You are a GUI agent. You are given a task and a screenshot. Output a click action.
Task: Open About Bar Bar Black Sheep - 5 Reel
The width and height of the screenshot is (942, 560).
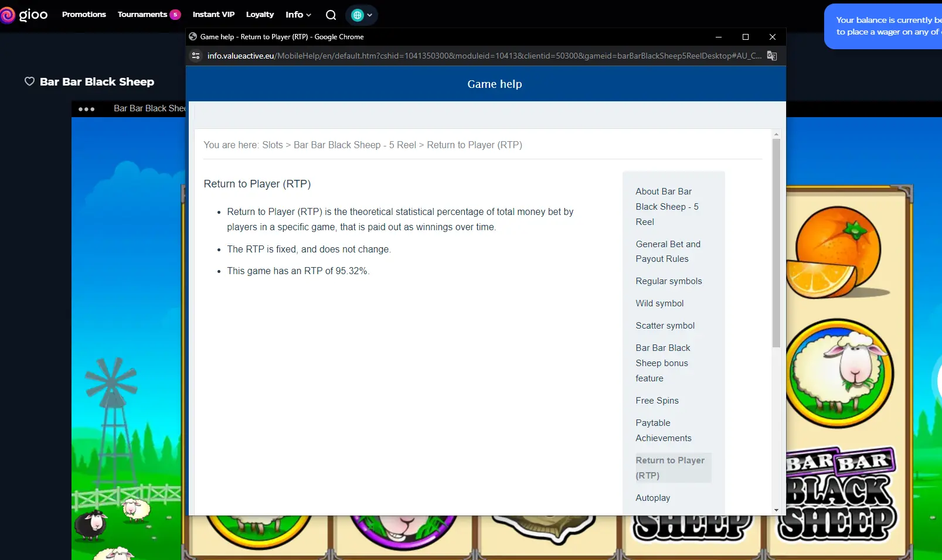(x=667, y=207)
